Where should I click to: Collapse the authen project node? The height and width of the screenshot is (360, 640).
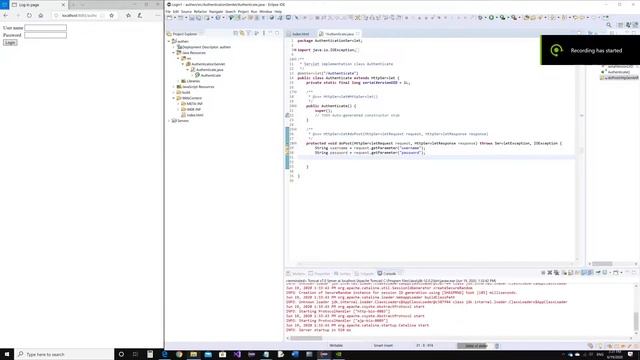169,41
